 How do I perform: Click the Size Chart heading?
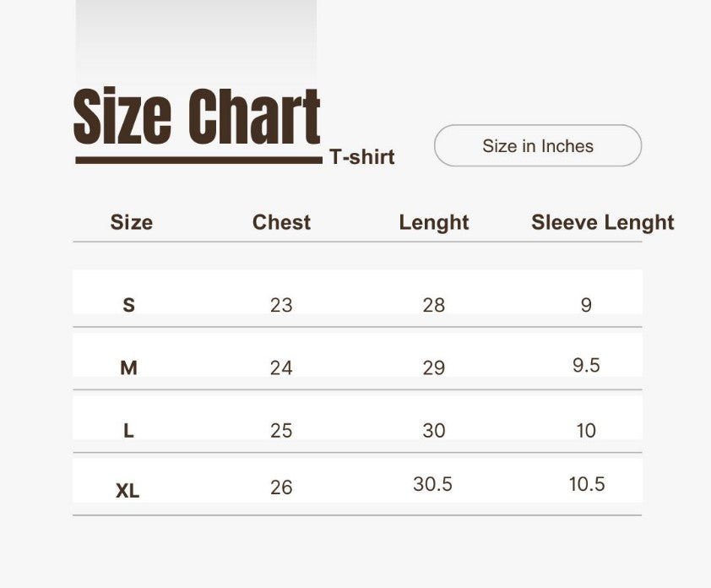[x=197, y=117]
